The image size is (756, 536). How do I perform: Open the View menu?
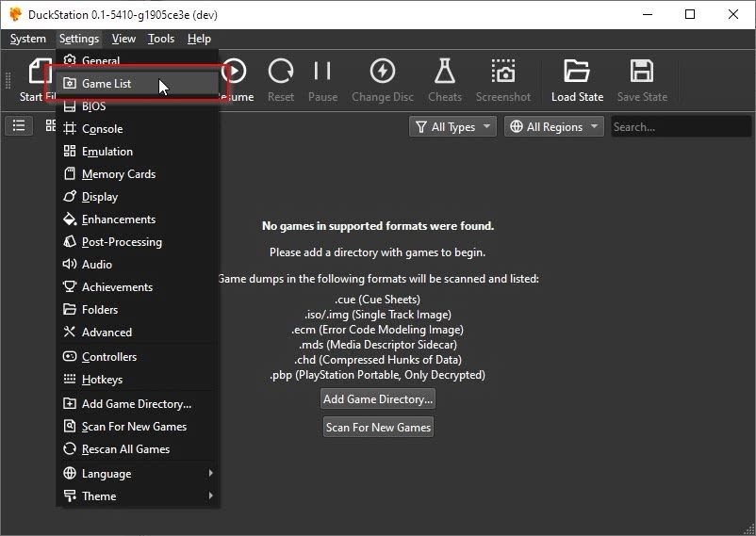coord(123,39)
